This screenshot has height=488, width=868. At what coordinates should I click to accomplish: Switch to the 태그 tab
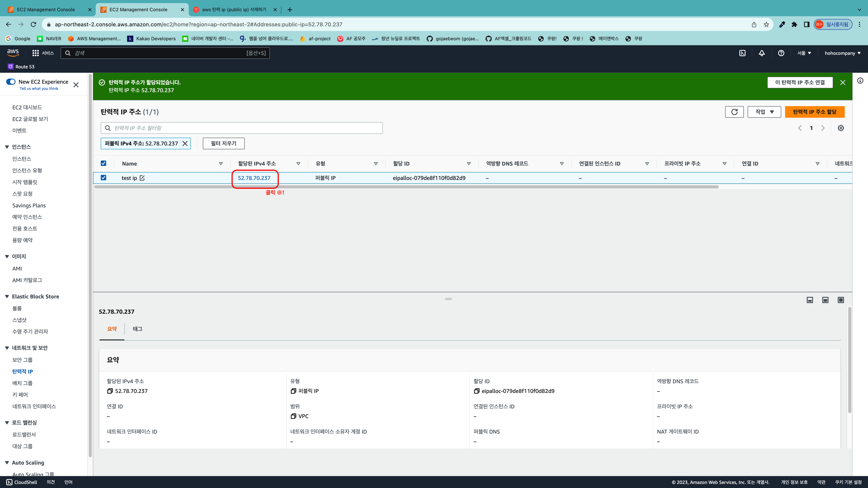pos(138,329)
